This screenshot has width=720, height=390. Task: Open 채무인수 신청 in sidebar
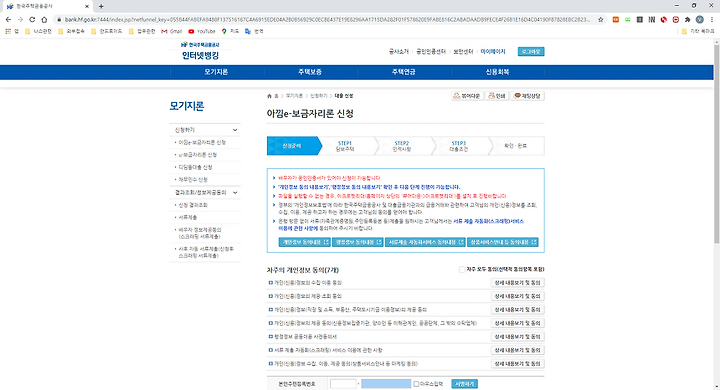pos(193,180)
